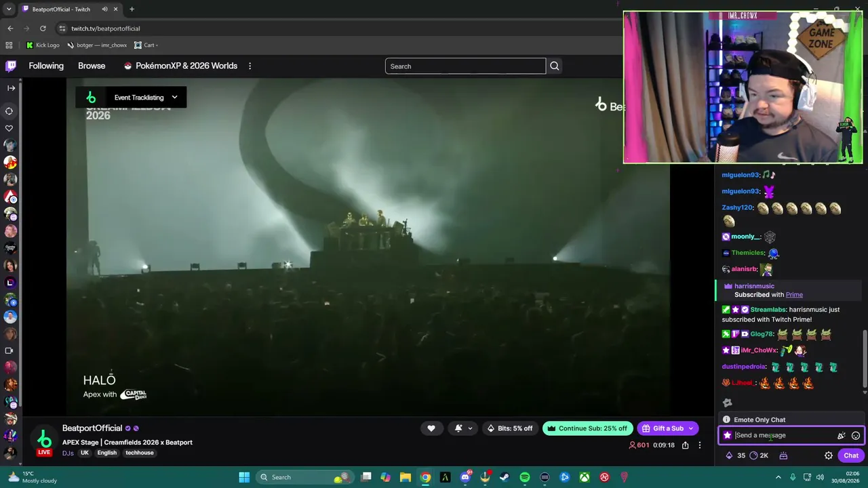Reload the page in Chrome
This screenshot has width=868, height=488.
[43, 28]
